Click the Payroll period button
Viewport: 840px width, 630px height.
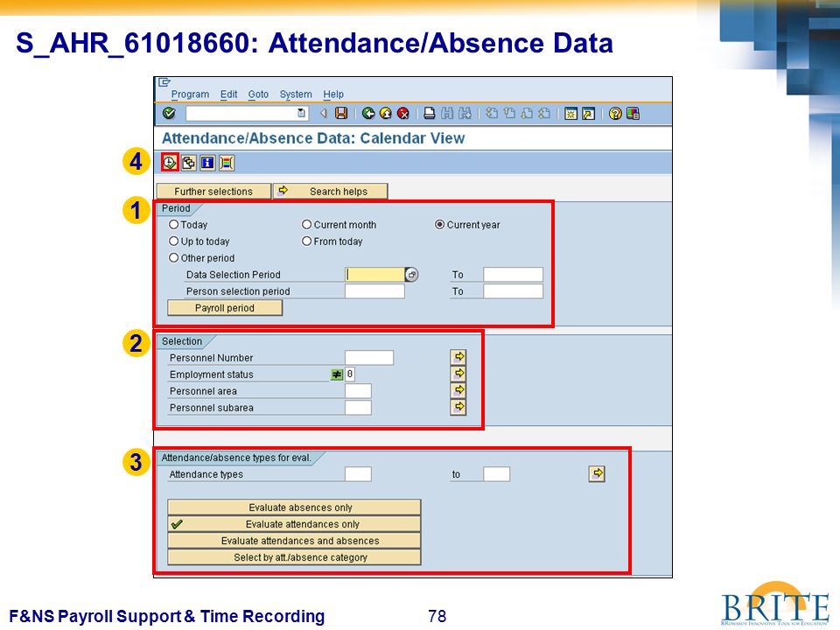pos(225,308)
